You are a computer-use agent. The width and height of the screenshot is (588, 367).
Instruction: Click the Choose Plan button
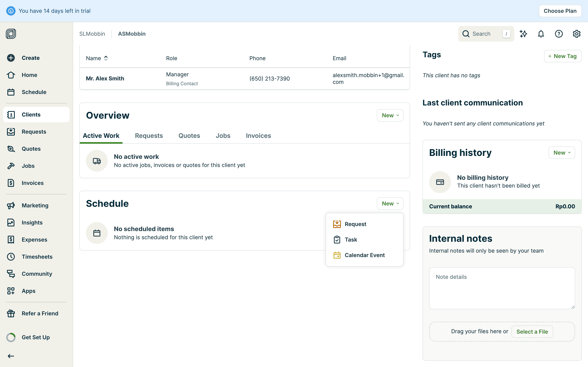[x=560, y=11]
